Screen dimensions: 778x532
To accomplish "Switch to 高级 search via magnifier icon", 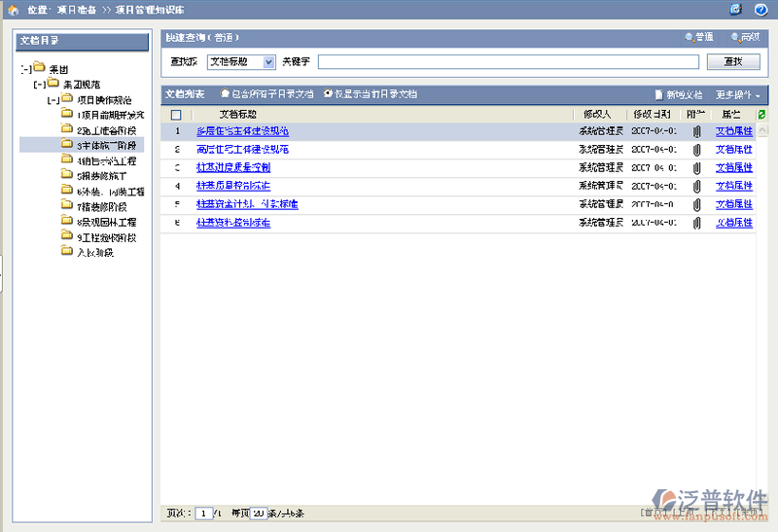I will pos(734,38).
